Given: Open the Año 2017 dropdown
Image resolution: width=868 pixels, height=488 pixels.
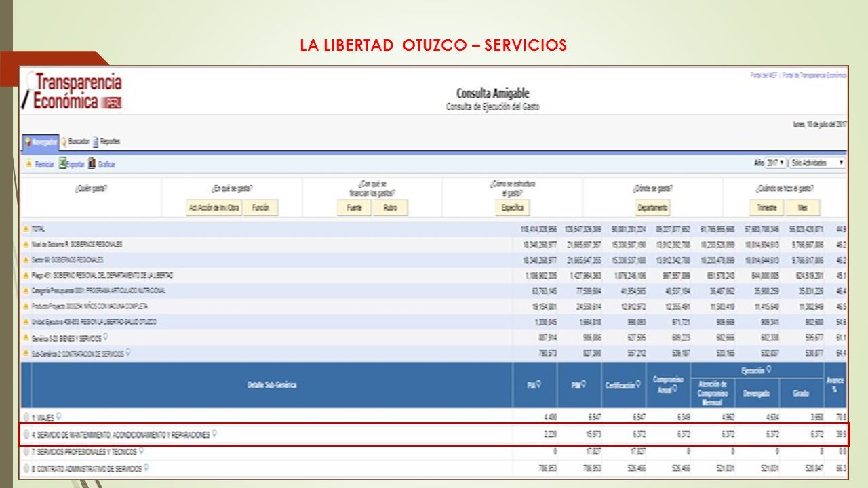Looking at the screenshot, I should [x=776, y=163].
